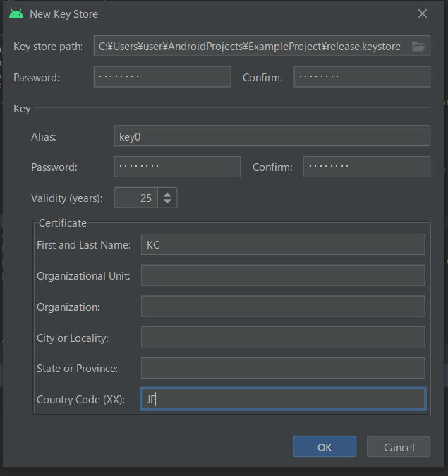Screen dimensions: 448x476
Task: Click the 'State or Province:' label
Action: [x=78, y=369]
